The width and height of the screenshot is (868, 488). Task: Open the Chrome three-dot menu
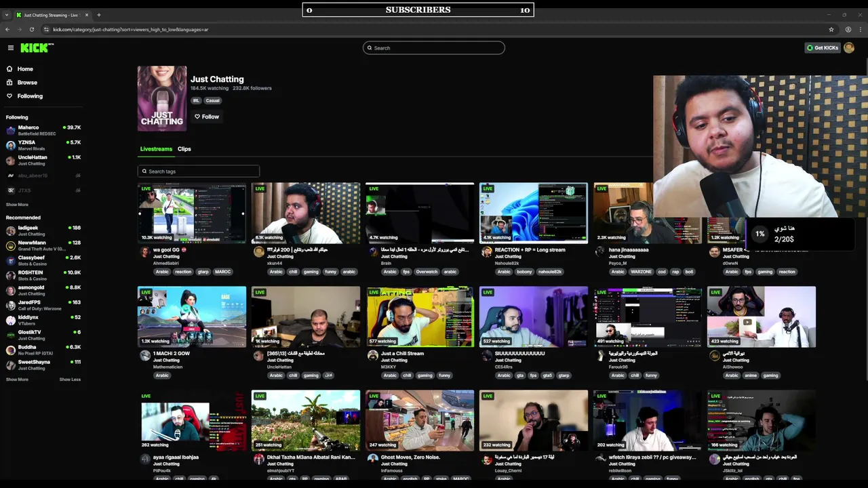tap(860, 29)
